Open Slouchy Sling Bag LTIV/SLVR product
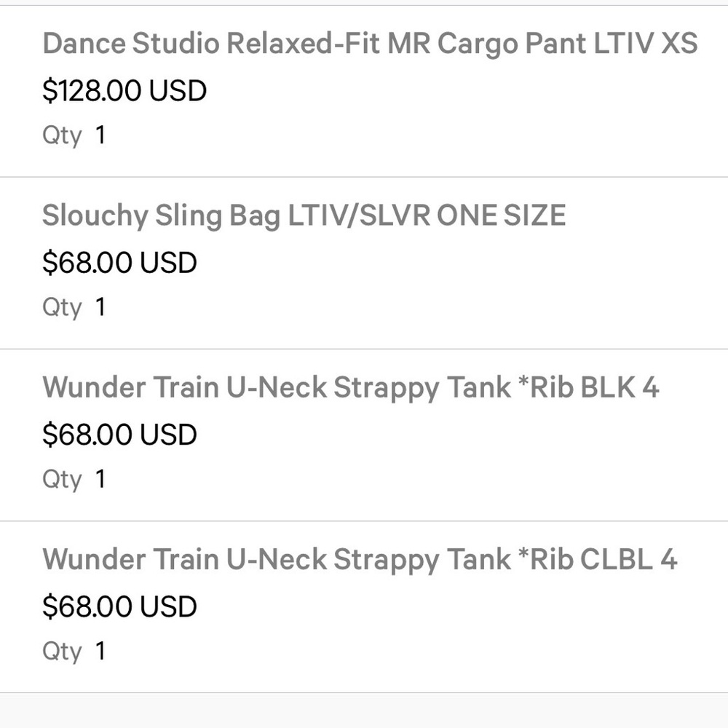Viewport: 728px width, 728px height. coord(304,216)
